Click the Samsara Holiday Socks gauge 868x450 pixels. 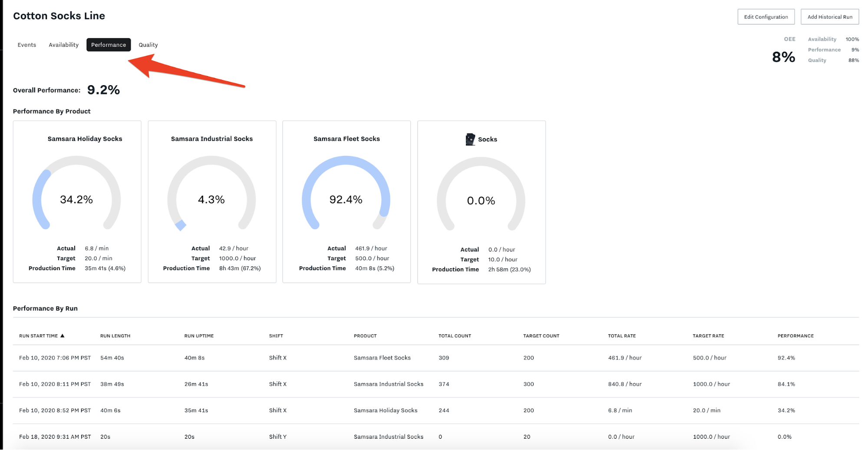pos(76,193)
